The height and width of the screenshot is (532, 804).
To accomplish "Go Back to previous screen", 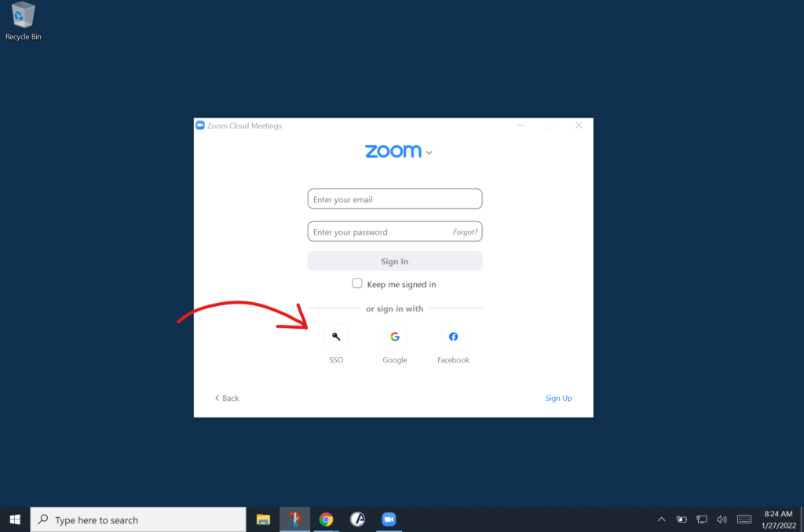I will (x=227, y=399).
